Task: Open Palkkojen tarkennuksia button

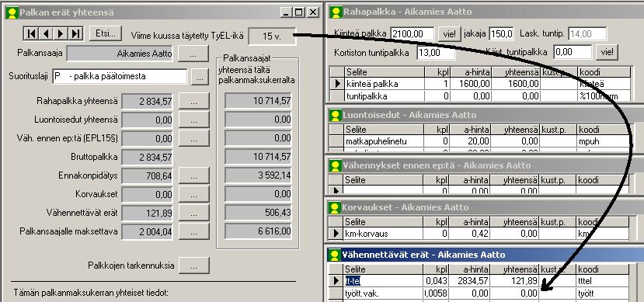Action: pyautogui.click(x=194, y=266)
